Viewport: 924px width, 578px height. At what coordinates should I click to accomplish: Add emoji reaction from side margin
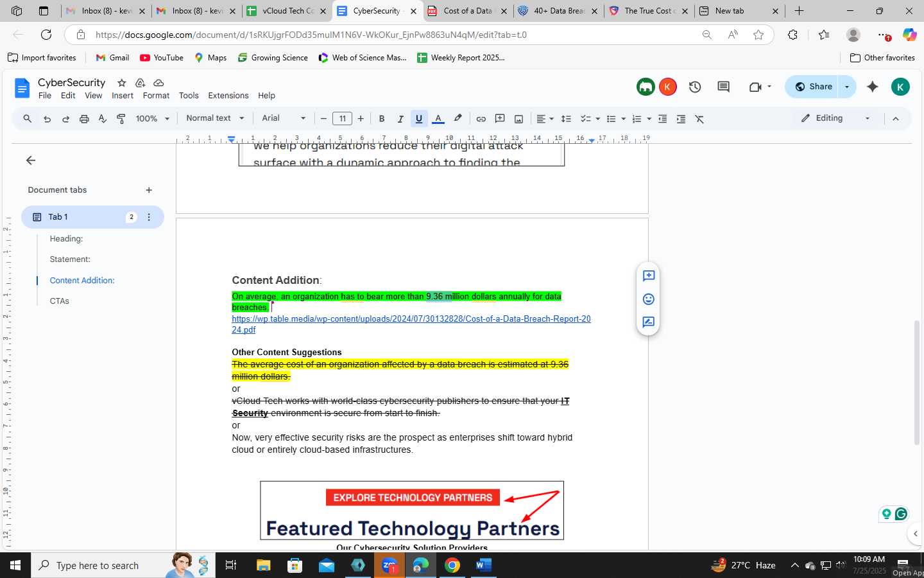(x=649, y=299)
